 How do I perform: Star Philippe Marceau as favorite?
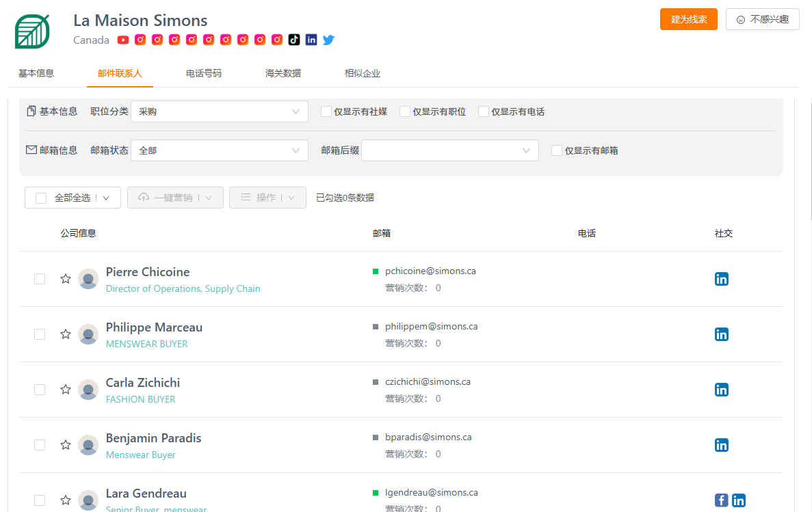(x=65, y=334)
